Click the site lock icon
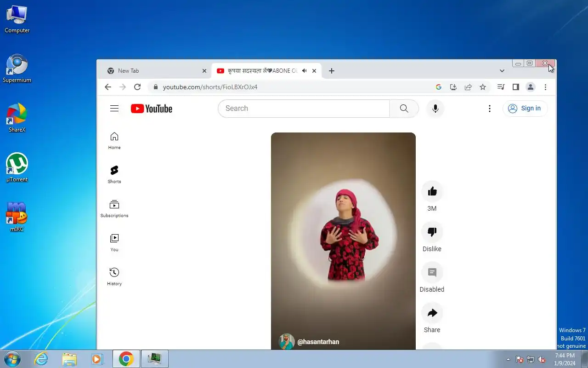 [156, 87]
